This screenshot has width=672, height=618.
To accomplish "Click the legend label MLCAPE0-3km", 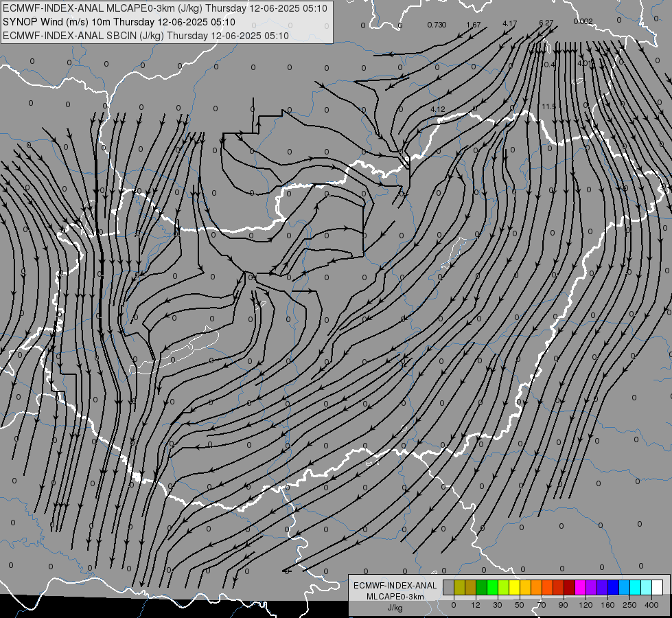I will click(x=395, y=597).
